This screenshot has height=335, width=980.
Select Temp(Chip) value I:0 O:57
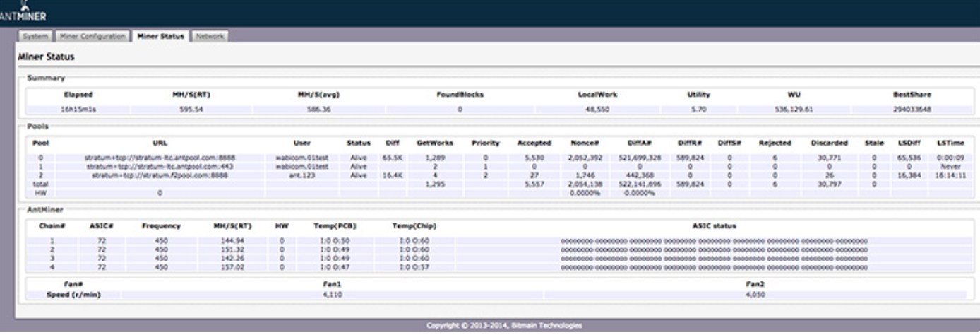pyautogui.click(x=414, y=266)
